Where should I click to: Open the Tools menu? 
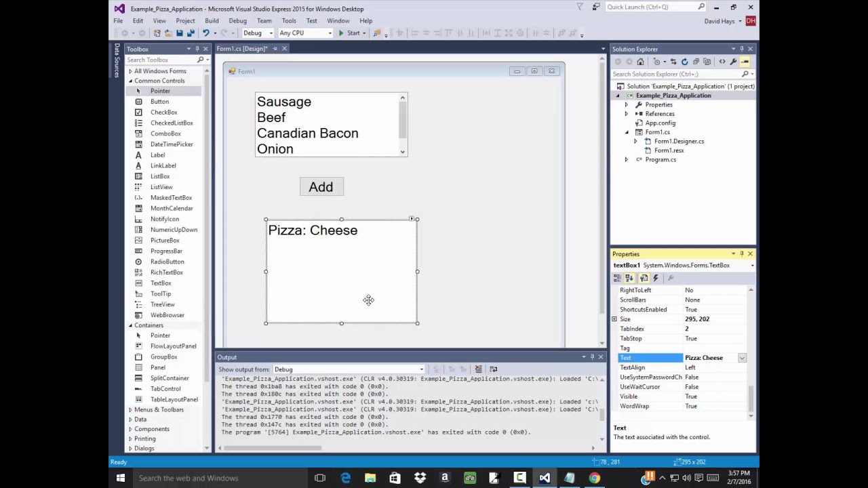[289, 21]
